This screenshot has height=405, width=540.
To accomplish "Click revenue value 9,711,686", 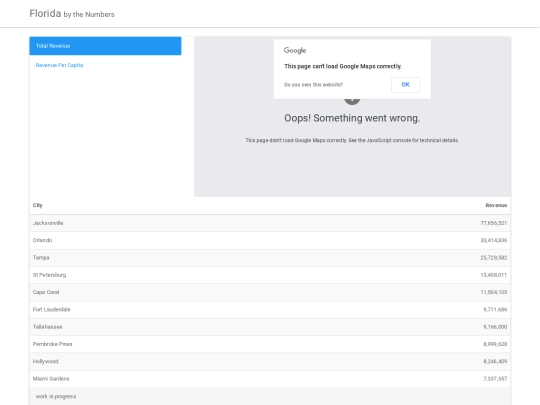I will tap(495, 309).
